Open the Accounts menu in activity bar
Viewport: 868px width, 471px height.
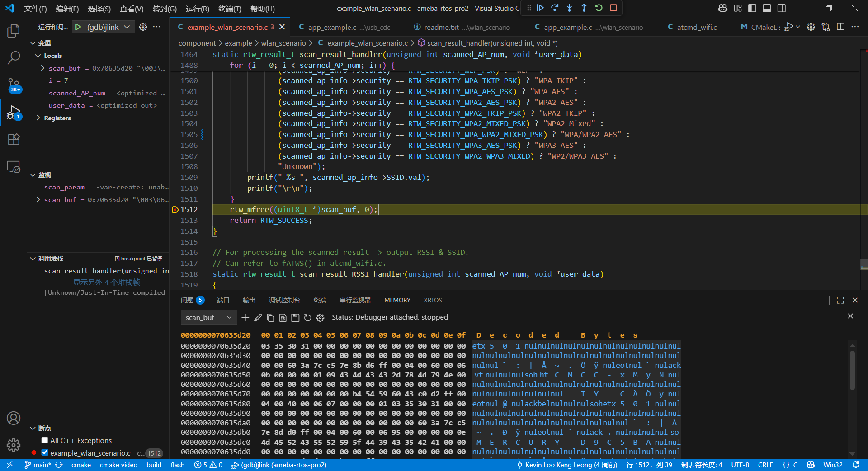14,418
